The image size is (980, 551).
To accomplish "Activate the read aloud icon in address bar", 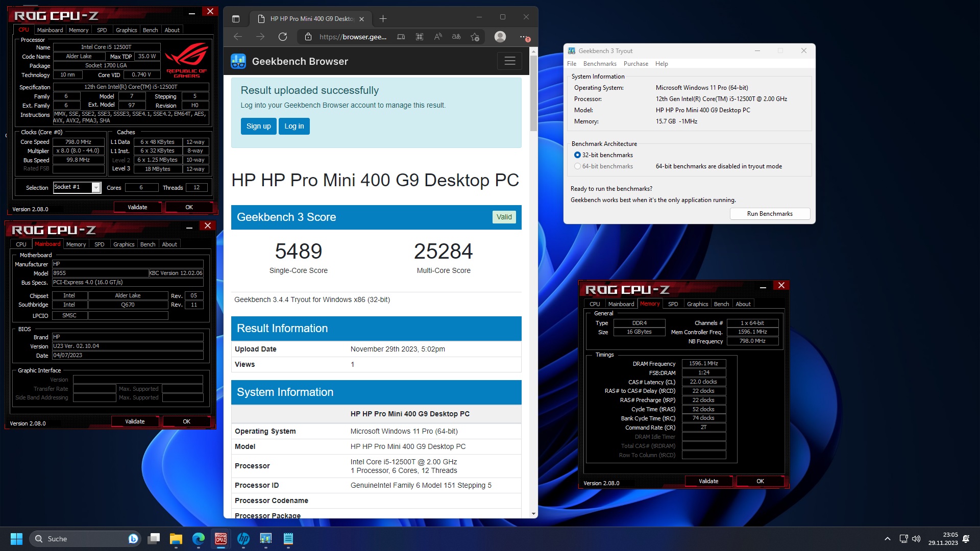I will [x=438, y=37].
